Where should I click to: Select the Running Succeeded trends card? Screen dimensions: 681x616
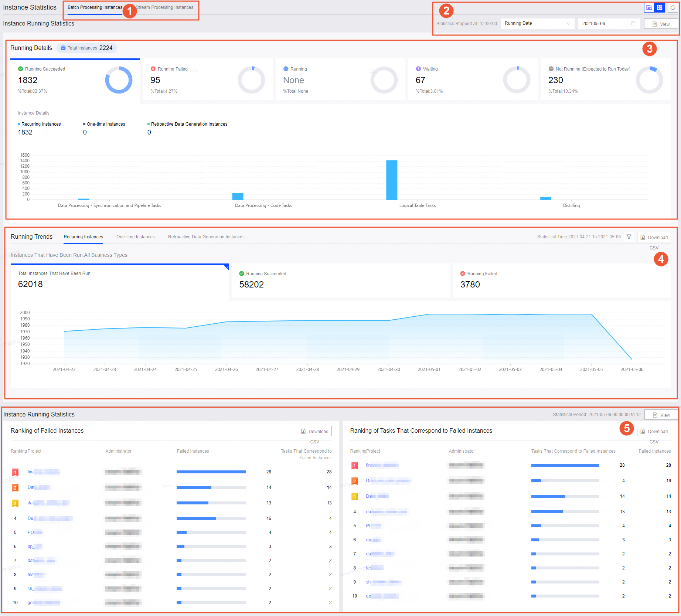coord(341,280)
